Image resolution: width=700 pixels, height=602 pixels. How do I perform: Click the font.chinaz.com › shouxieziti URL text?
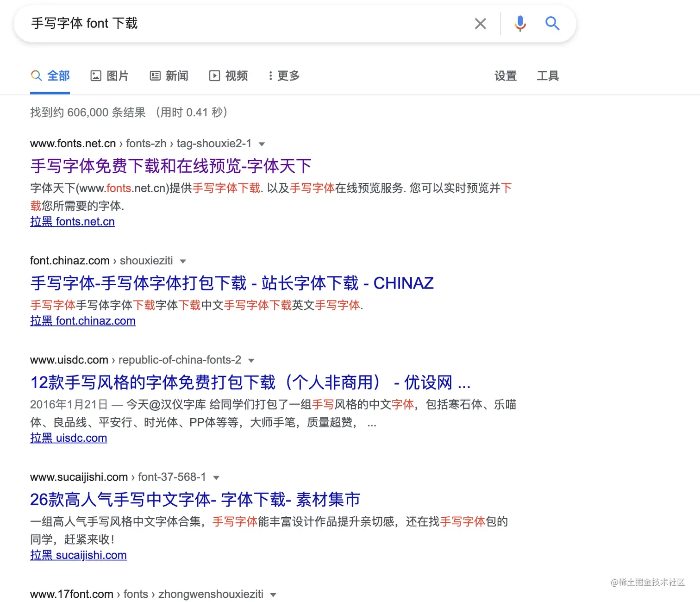point(101,261)
